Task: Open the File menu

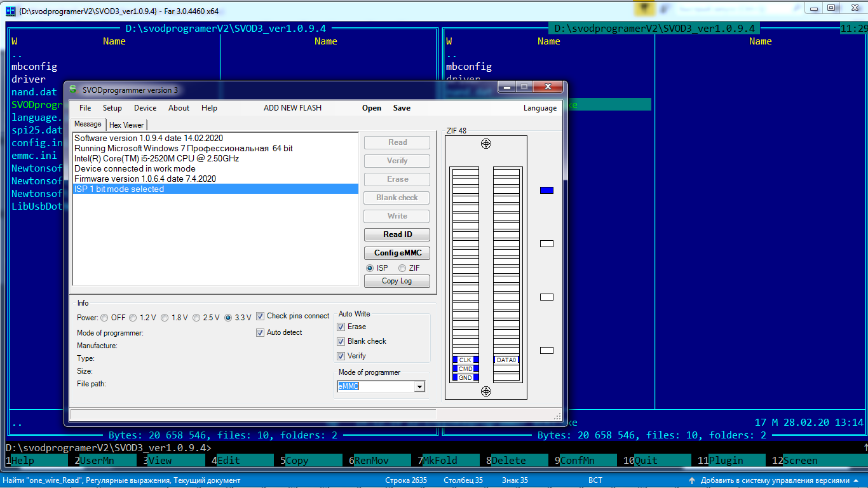Action: click(x=85, y=108)
